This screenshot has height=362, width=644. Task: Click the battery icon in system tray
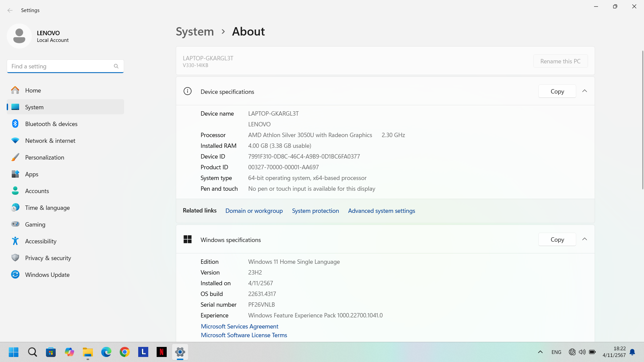click(592, 352)
